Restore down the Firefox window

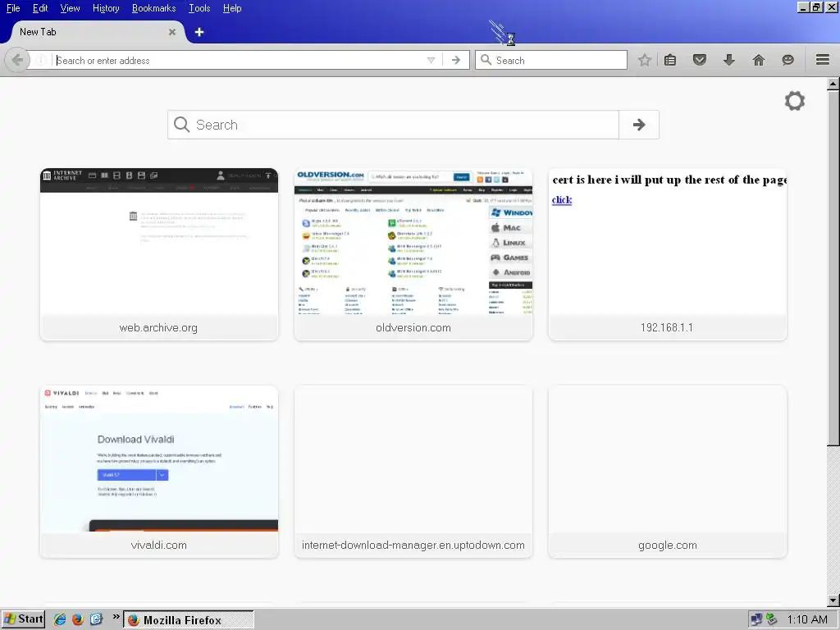pos(816,7)
